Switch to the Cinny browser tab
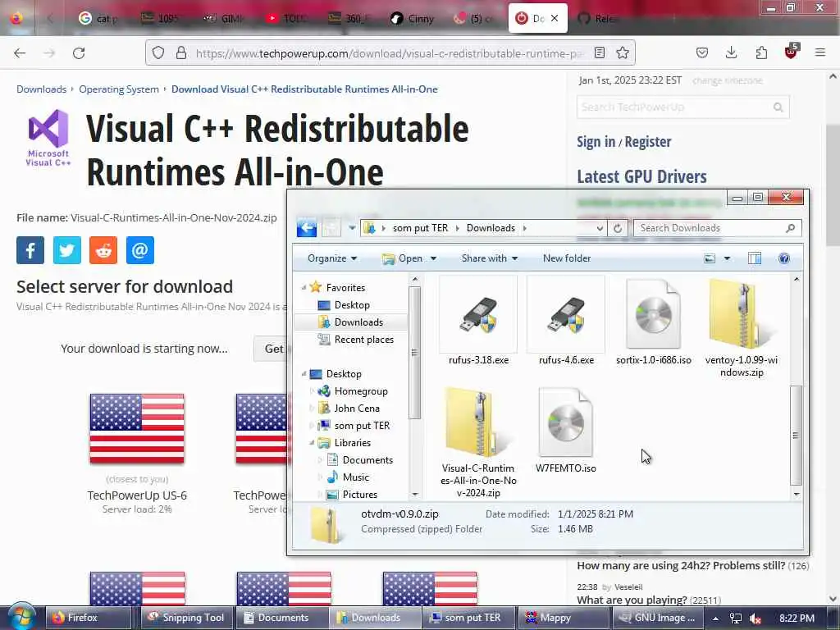 point(412,19)
